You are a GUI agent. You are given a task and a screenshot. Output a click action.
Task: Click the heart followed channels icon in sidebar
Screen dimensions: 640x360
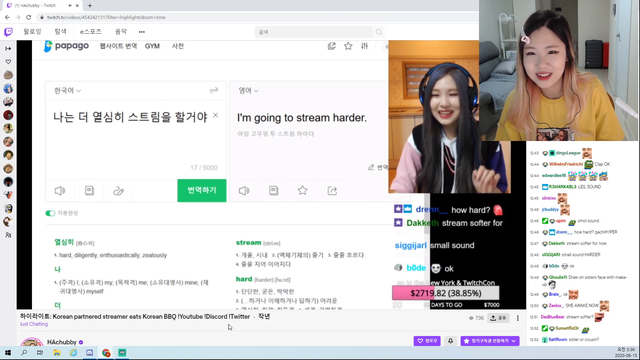8,62
